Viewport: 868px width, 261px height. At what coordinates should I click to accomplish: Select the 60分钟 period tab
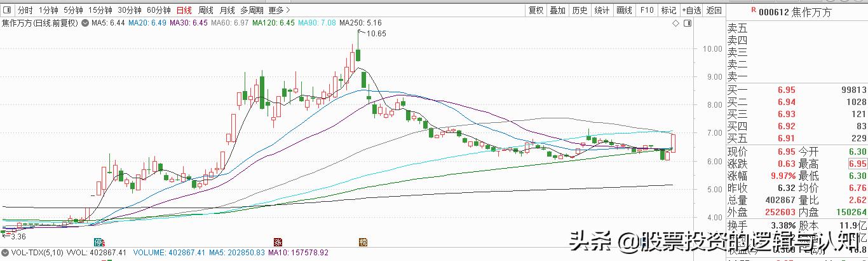tap(159, 10)
